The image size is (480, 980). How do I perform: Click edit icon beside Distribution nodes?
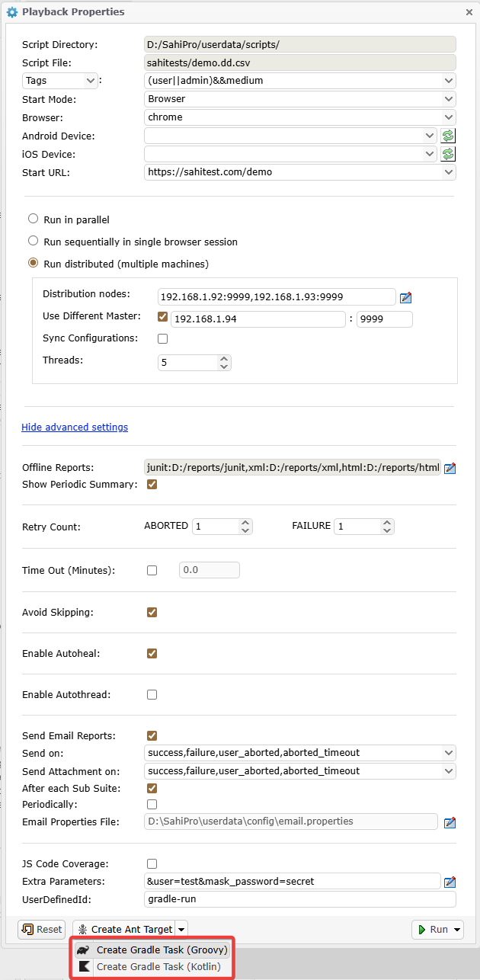406,297
